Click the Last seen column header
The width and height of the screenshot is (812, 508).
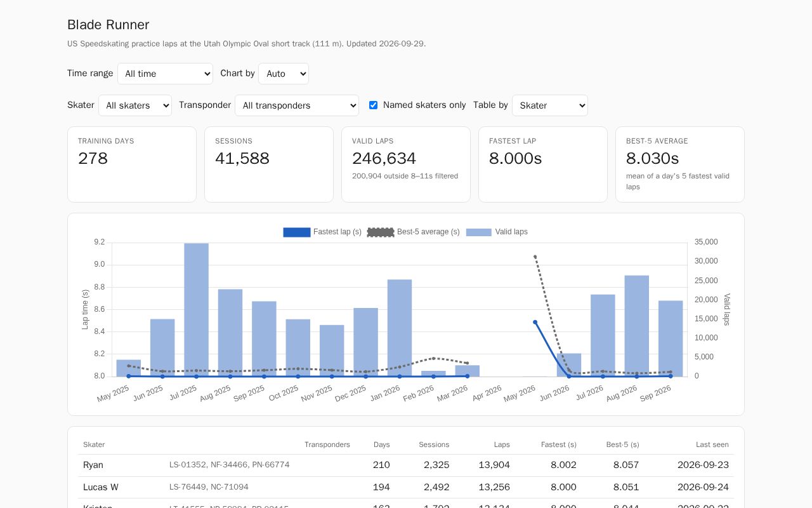712,444
